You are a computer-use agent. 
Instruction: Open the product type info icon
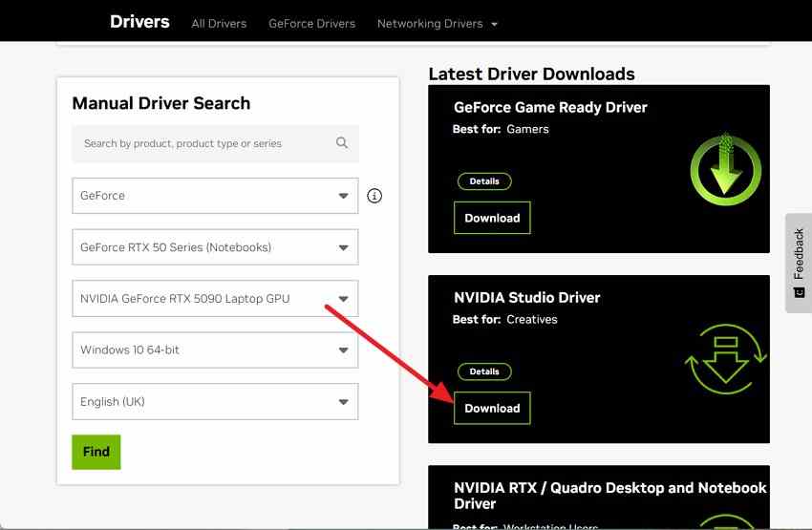point(374,196)
